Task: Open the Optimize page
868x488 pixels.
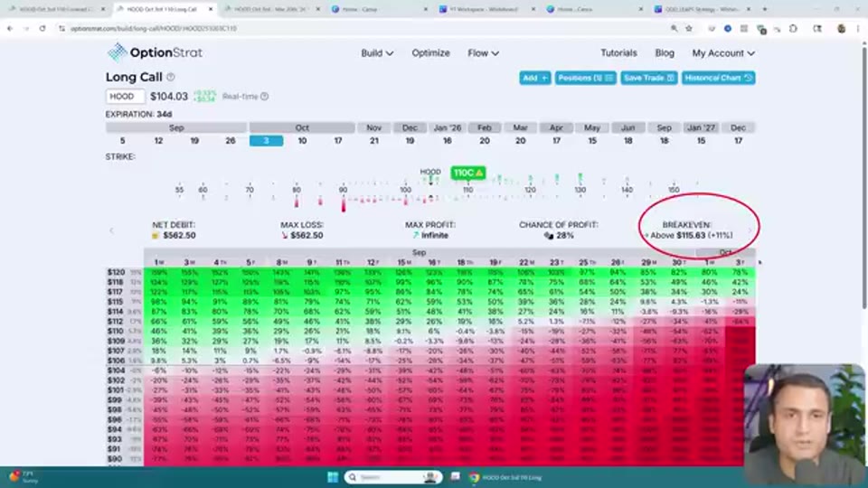Action: 430,53
